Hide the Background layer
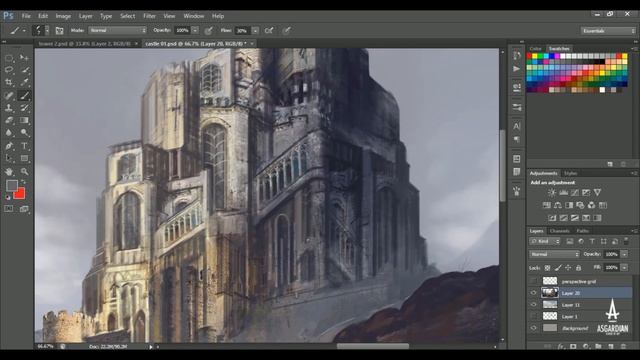 [533, 328]
